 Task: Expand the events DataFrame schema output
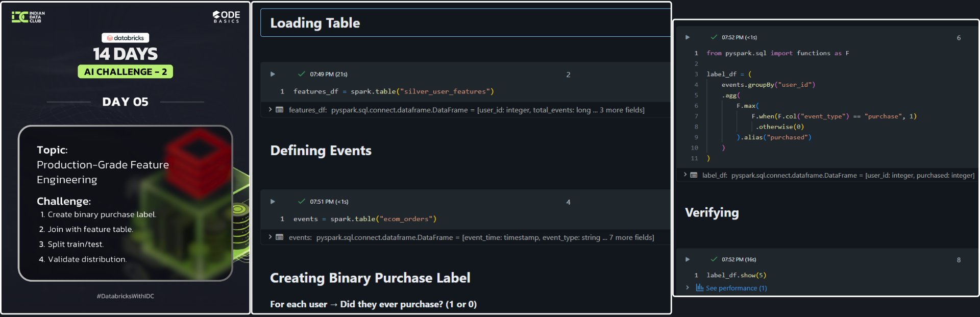coord(270,237)
